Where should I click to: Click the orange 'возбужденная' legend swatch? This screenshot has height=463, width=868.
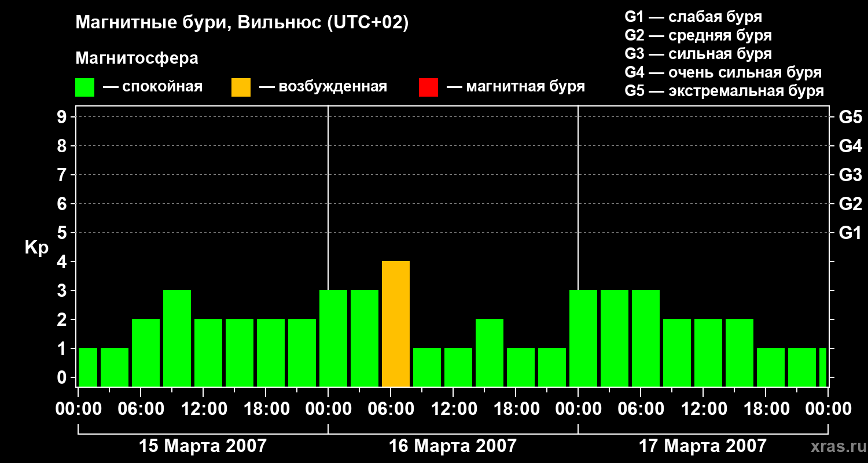pyautogui.click(x=241, y=87)
